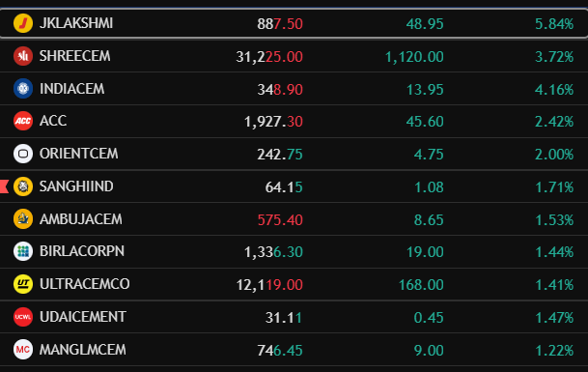The image size is (588, 372).
Task: Click the change value 45.60
Action: pyautogui.click(x=425, y=122)
